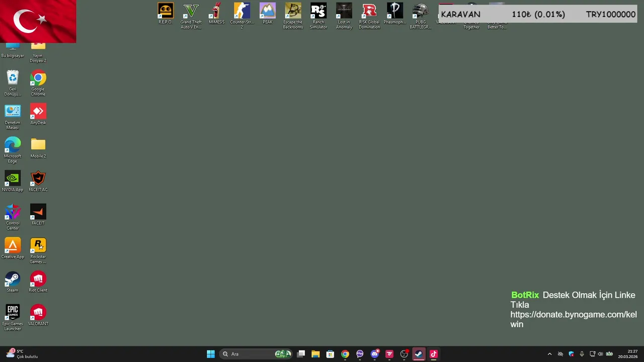Open the volume control in system tray
This screenshot has width=644, height=362.
point(600,354)
